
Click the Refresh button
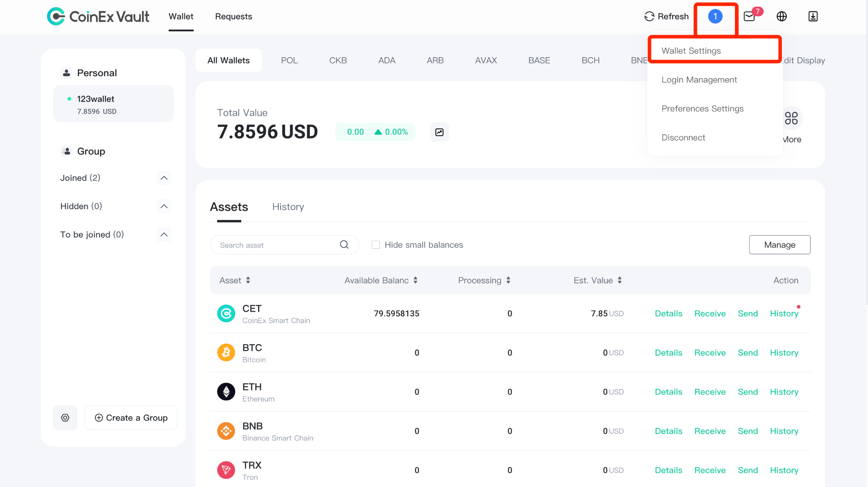click(x=666, y=17)
